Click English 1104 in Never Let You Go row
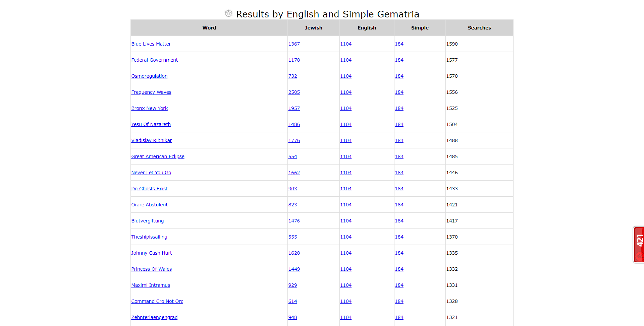Image resolution: width=644 pixels, height=326 pixels. pyautogui.click(x=346, y=173)
